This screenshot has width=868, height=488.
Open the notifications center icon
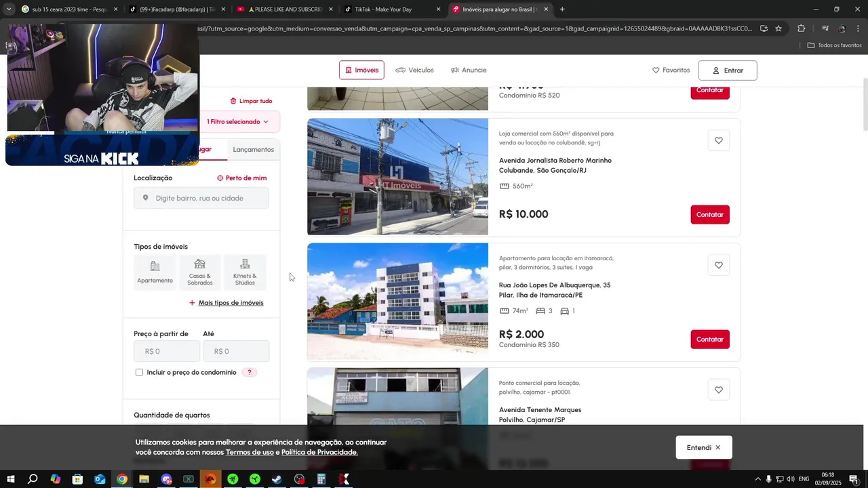pyautogui.click(x=854, y=479)
